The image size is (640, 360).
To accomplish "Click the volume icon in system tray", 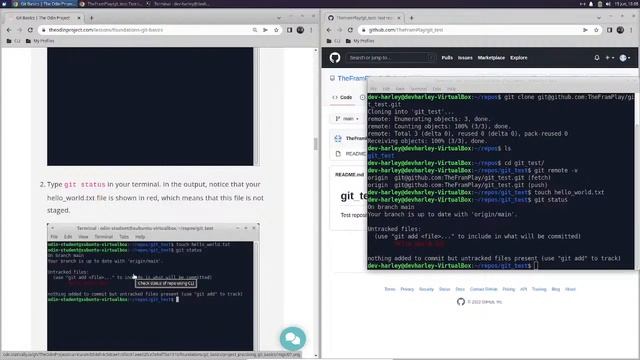I will (x=608, y=4).
